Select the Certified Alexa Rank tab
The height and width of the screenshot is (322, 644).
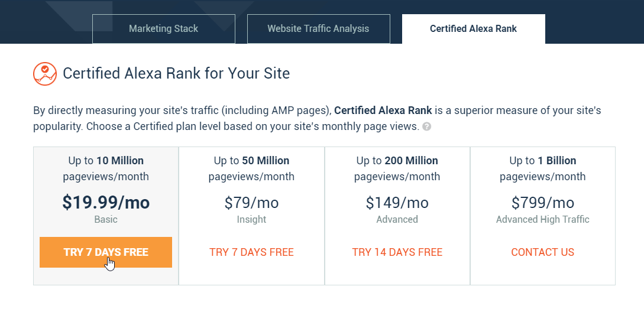coord(474,29)
